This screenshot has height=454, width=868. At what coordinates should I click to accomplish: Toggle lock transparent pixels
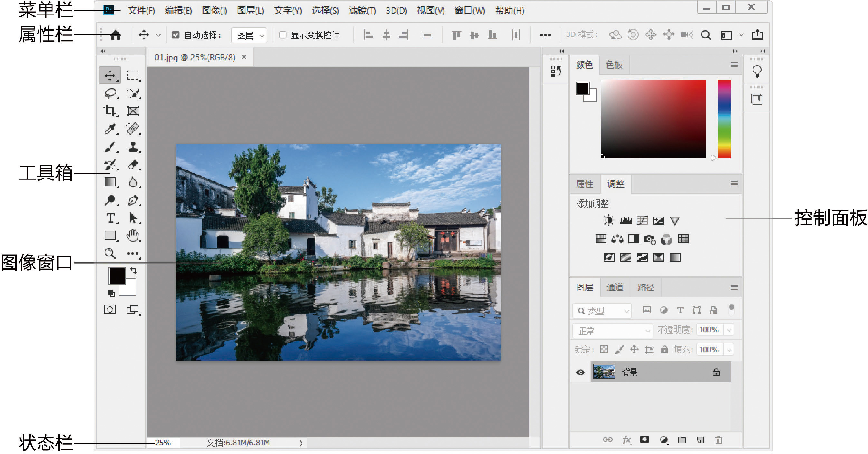pos(604,350)
